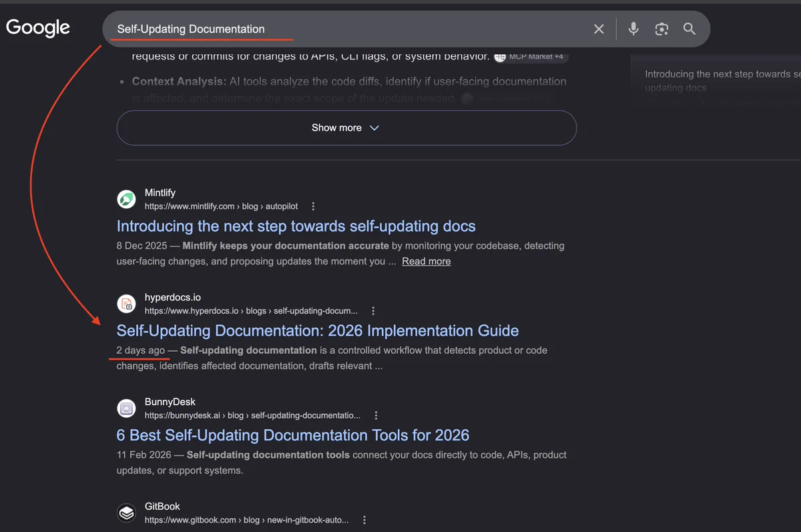
Task: Open more options for GitBook result
Action: coord(364,519)
